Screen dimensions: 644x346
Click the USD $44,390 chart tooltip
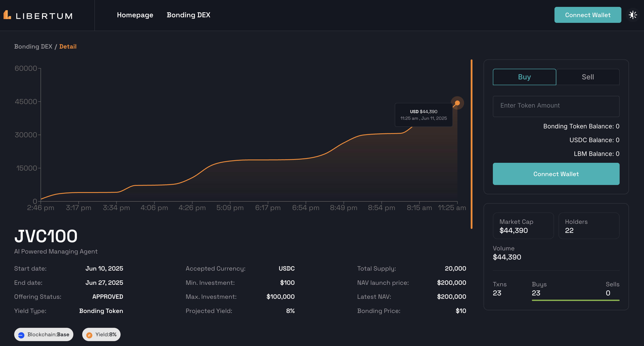click(x=423, y=115)
